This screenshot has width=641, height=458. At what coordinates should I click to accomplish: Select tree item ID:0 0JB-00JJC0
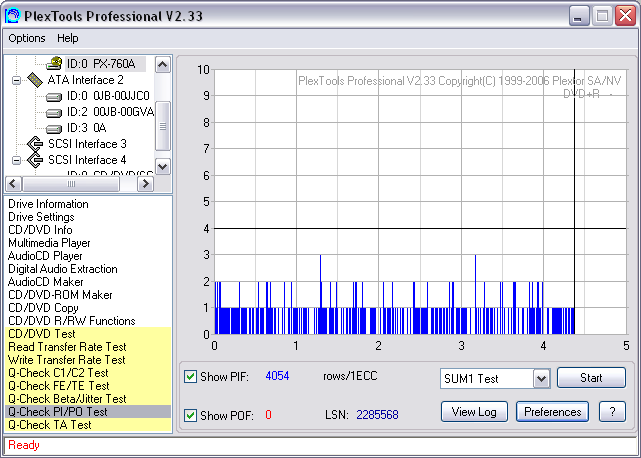pos(108,96)
